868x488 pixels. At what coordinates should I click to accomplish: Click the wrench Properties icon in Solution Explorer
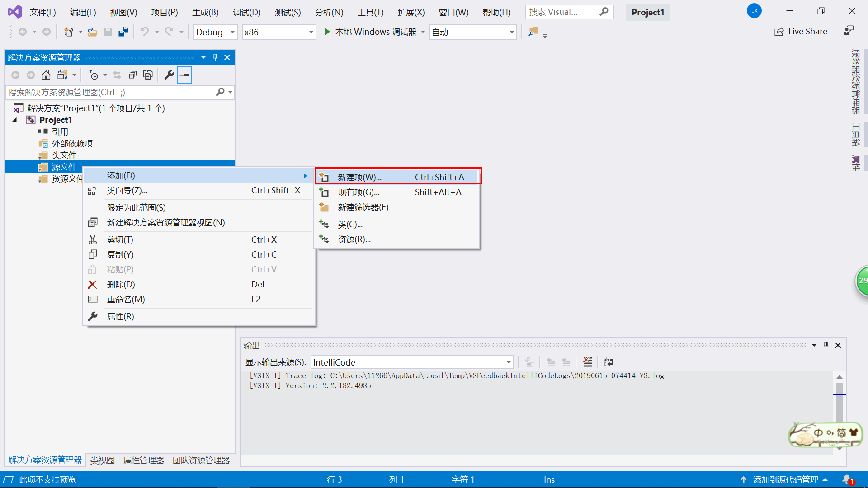coord(169,75)
